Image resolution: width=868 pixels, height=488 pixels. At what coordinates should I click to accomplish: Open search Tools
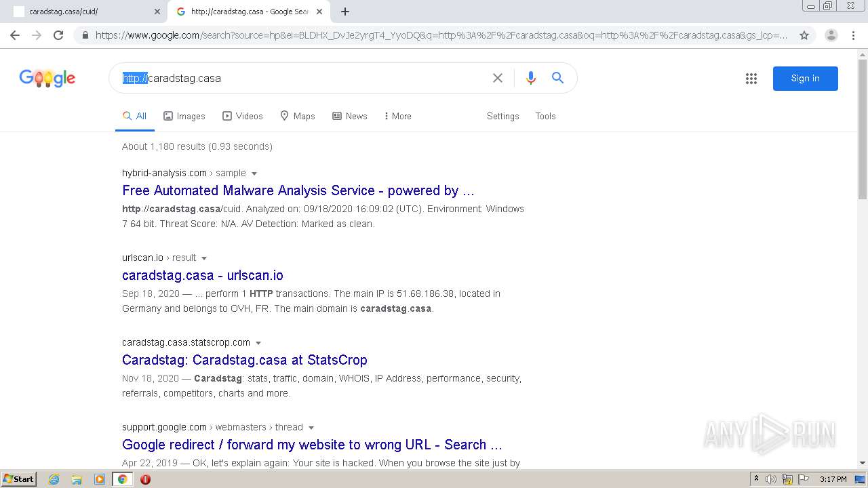(x=545, y=117)
